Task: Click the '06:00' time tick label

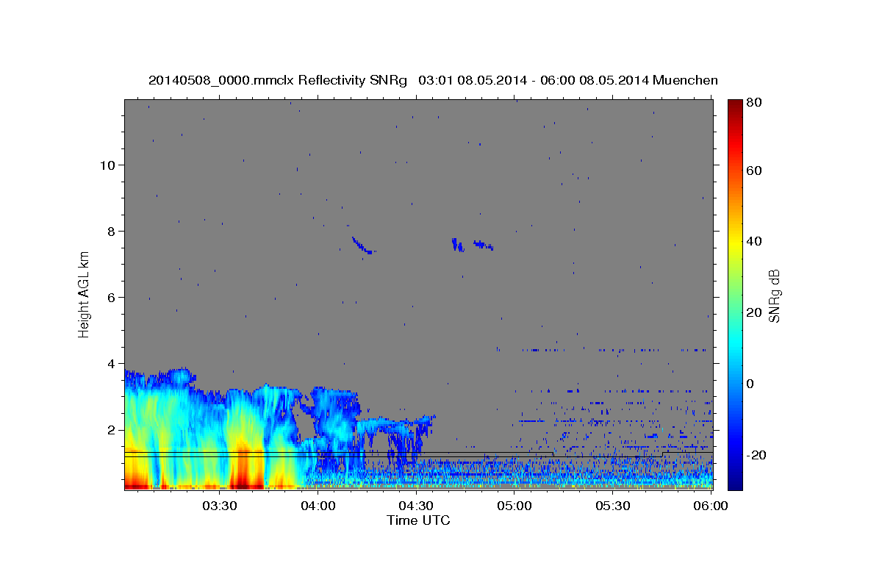Action: click(x=710, y=506)
